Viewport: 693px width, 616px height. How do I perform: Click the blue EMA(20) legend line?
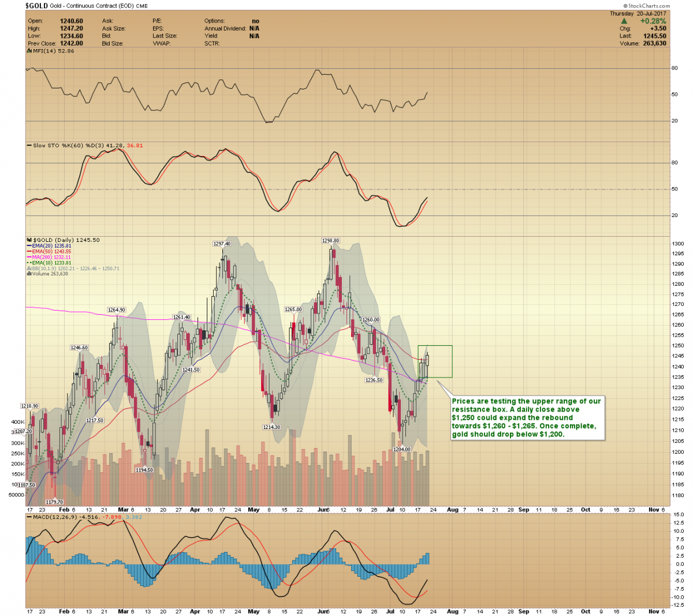pos(29,246)
